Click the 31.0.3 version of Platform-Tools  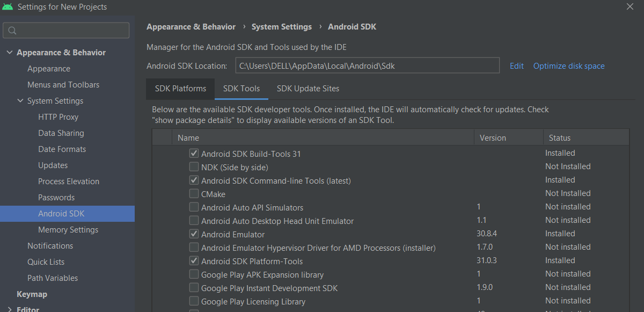tap(487, 260)
